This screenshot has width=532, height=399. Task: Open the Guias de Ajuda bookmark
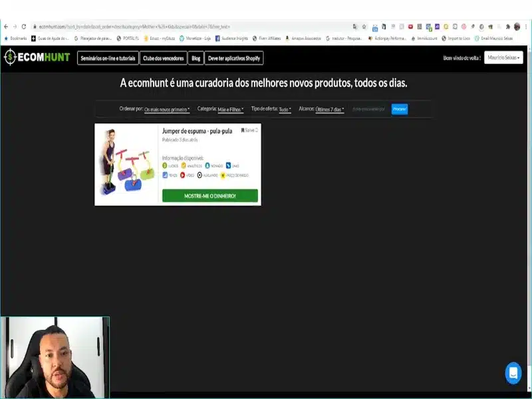51,39
